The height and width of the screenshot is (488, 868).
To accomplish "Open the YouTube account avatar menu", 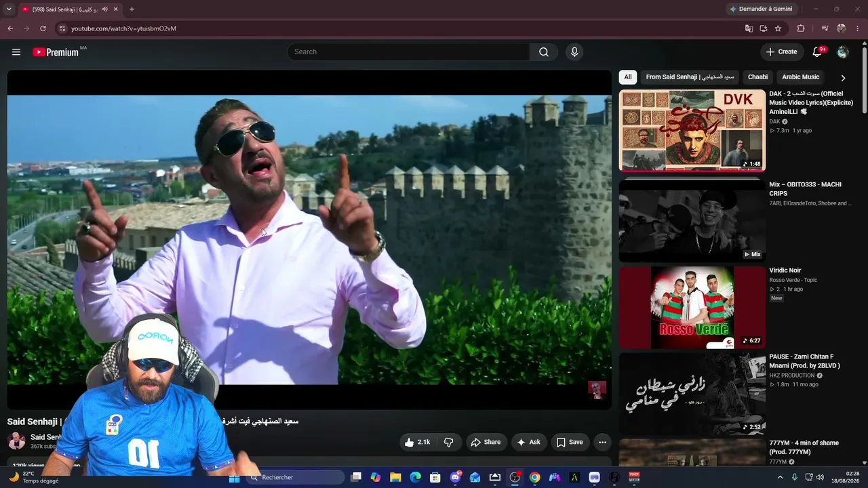I will (x=843, y=52).
